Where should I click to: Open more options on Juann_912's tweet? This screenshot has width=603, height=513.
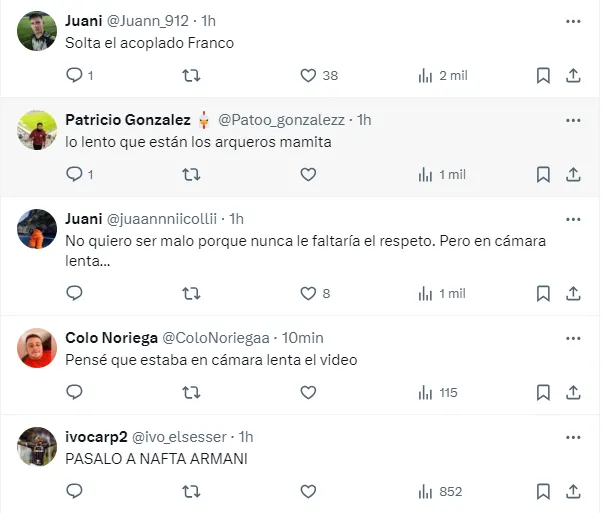573,20
